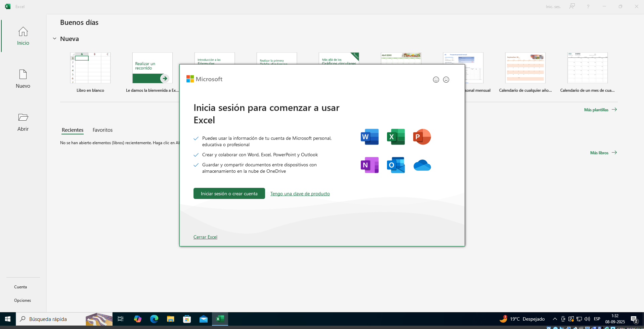Open the network tray icon
The width and height of the screenshot is (644, 329).
point(579,319)
